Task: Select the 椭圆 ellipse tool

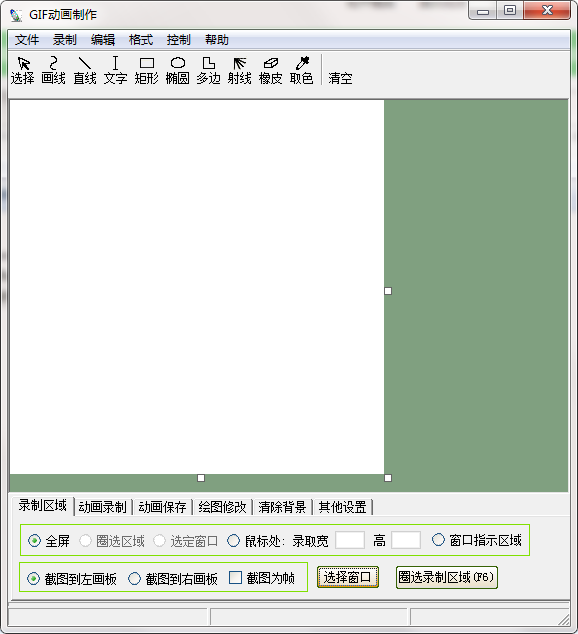Action: 177,71
